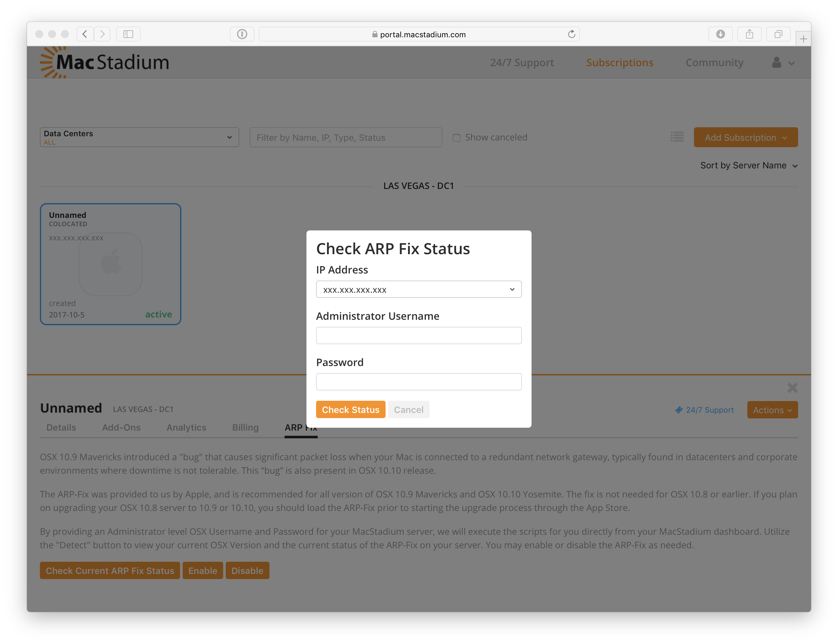
Task: Open the Safari share icon
Action: click(749, 34)
